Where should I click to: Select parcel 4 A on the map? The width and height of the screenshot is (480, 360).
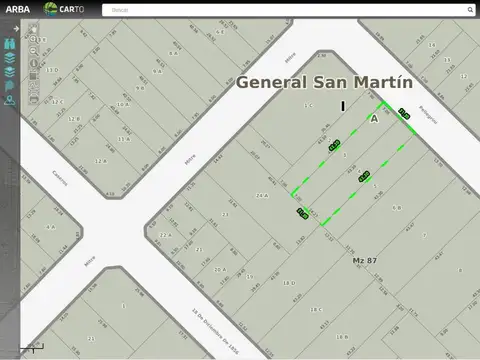pos(51,227)
